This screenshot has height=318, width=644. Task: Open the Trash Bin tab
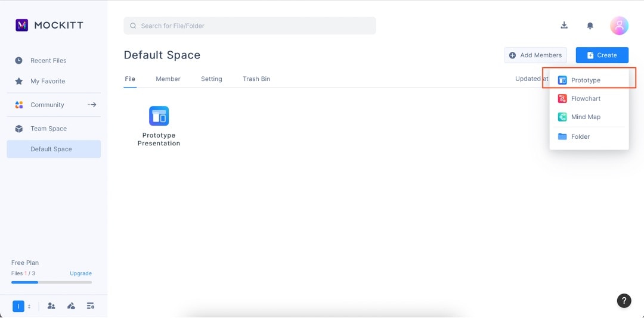(x=256, y=79)
